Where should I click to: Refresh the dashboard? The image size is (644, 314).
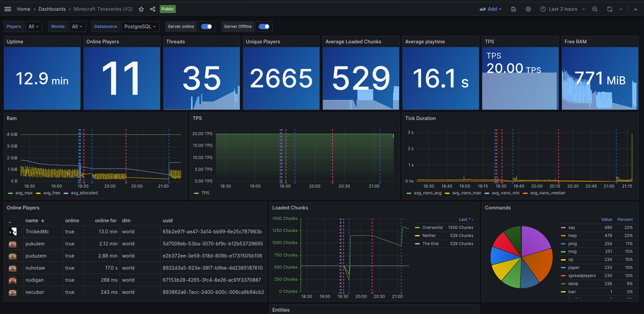point(610,9)
